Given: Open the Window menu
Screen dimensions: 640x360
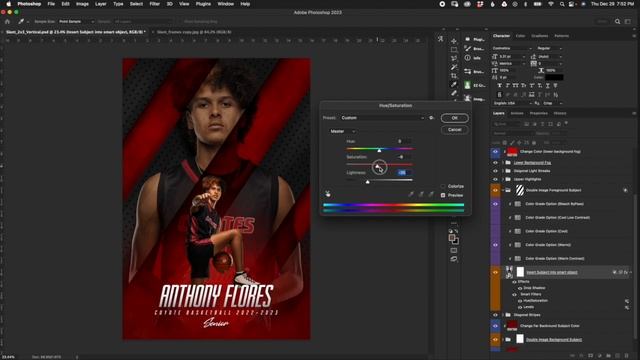Looking at the screenshot, I should tap(225, 4).
